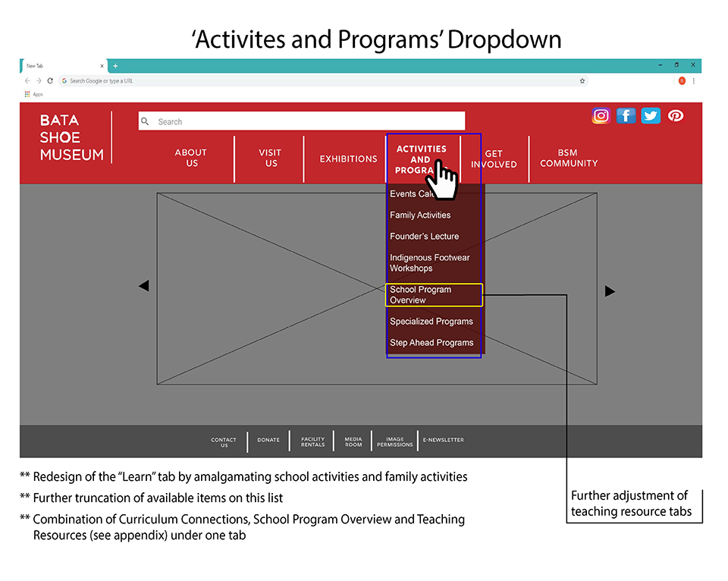This screenshot has width=728, height=581.
Task: Open the BSM Community menu
Action: tap(569, 158)
